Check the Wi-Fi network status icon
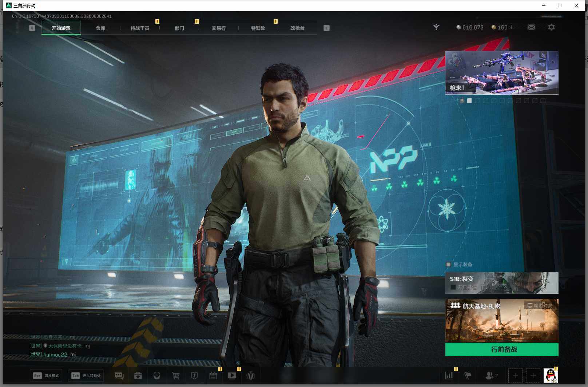The height and width of the screenshot is (387, 588). 436,27
